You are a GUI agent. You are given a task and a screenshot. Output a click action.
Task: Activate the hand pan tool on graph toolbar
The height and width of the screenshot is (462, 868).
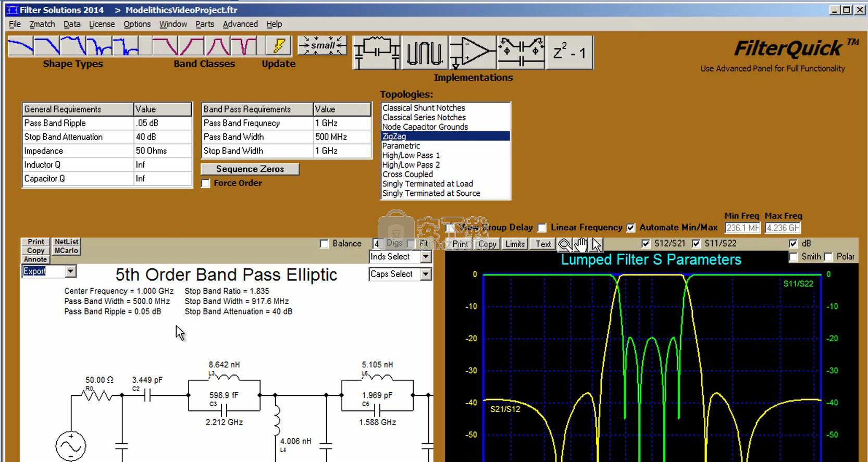point(581,244)
